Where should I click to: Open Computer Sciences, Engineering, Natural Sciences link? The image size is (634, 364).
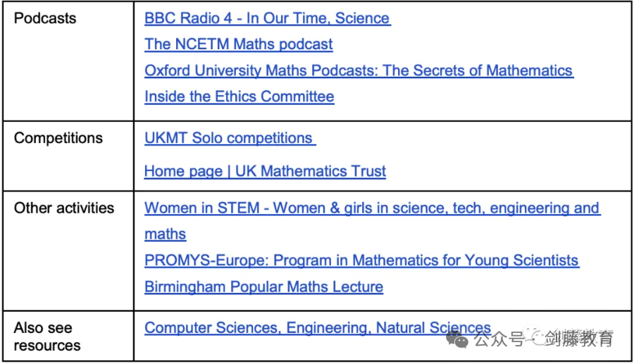pos(318,327)
